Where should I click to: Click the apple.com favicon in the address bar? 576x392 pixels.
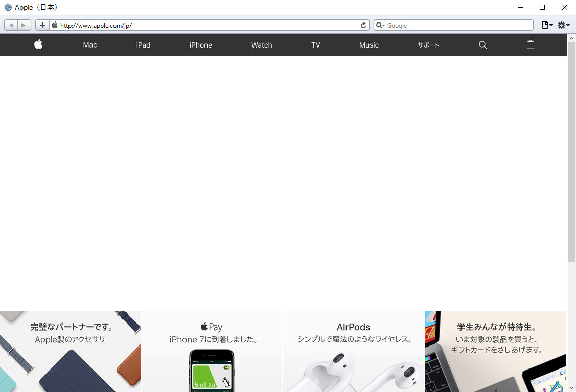(55, 25)
